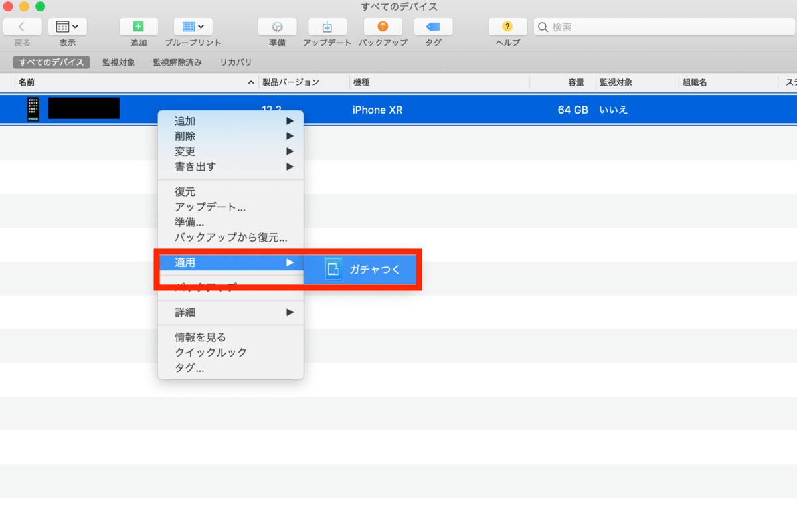Choose バックアップから復元... in context menu
Viewport: 797px width, 532px height.
(x=230, y=238)
